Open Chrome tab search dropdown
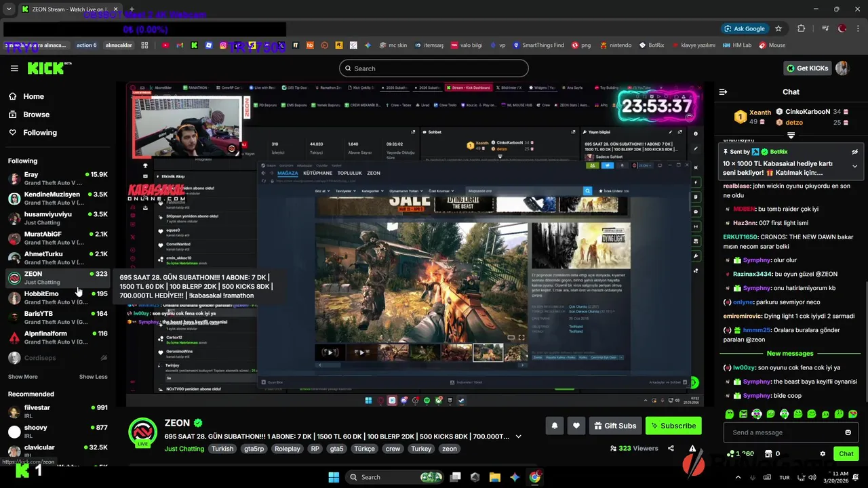 click(x=9, y=9)
